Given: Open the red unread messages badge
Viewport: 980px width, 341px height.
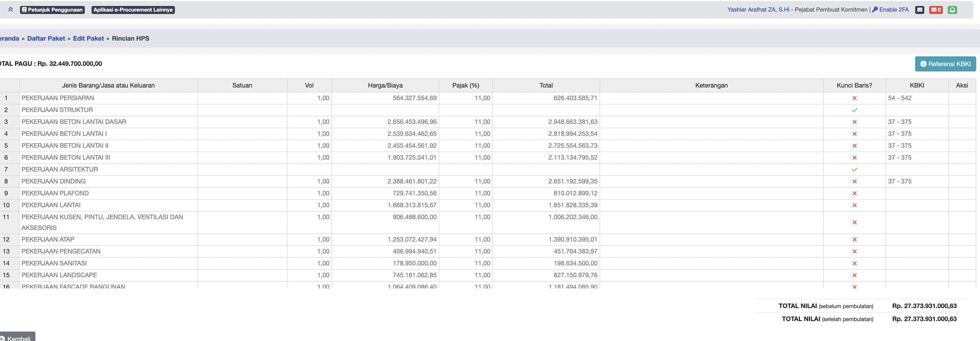Looking at the screenshot, I should pyautogui.click(x=935, y=10).
